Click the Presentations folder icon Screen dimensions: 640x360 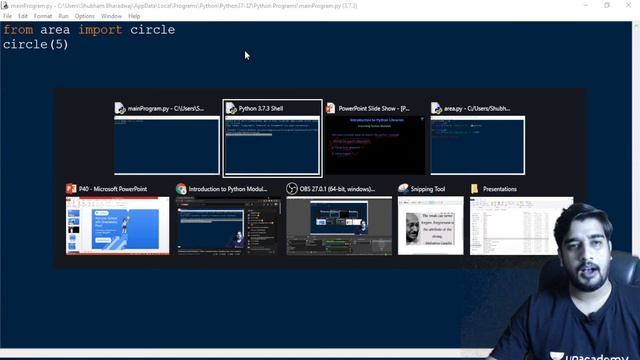474,189
